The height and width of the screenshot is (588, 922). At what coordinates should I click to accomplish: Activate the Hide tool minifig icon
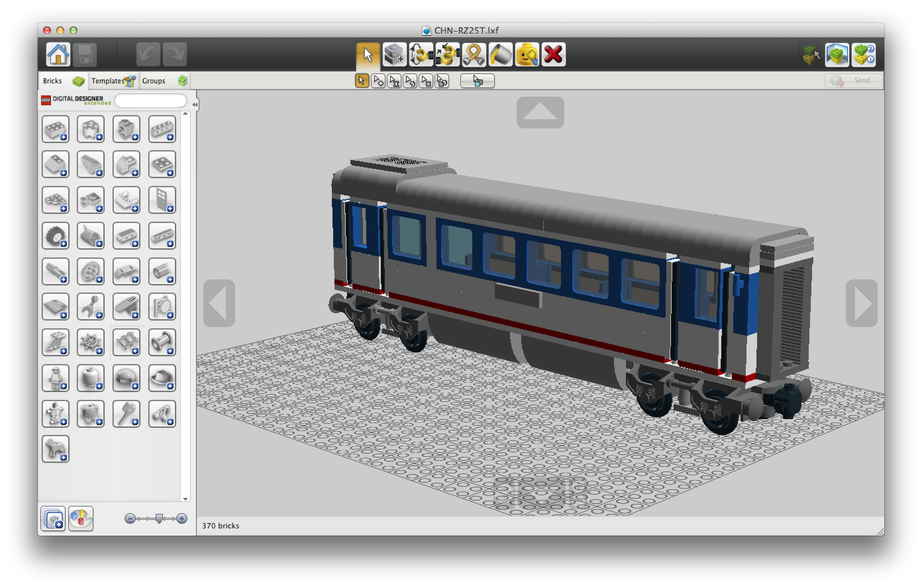(x=527, y=55)
